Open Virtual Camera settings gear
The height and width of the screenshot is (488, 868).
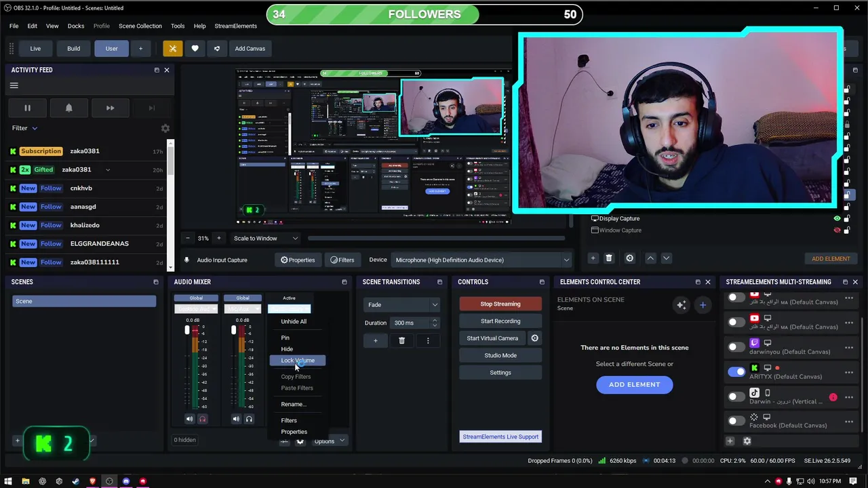pyautogui.click(x=534, y=338)
